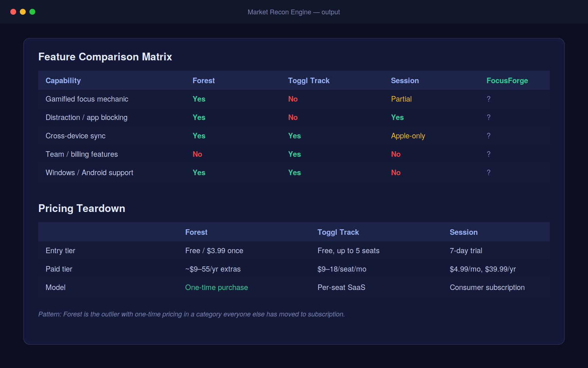Screen dimensions: 588x368
Task: Click 'Toggl Track' header in the pricing table
Action: click(x=338, y=232)
